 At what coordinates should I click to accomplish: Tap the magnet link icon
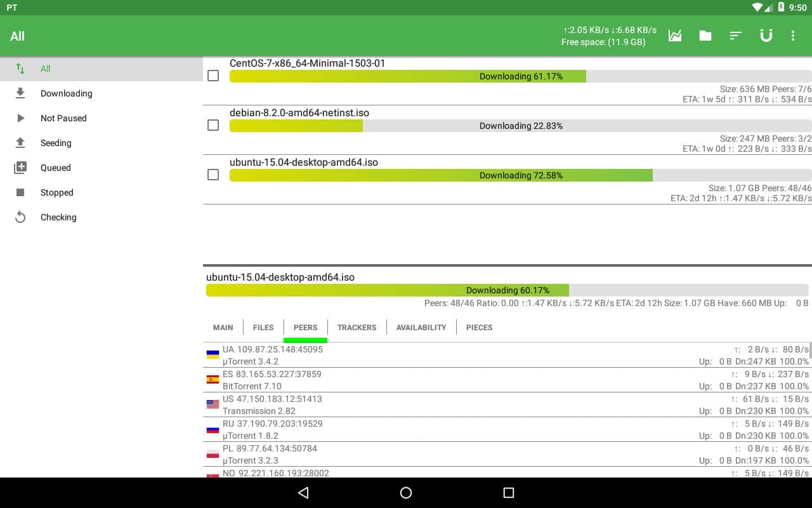point(766,36)
